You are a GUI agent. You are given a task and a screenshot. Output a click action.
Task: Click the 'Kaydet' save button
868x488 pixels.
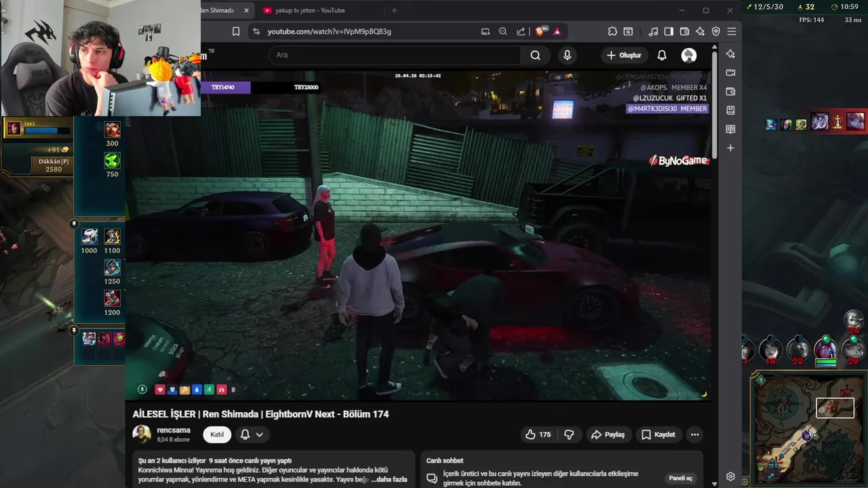(658, 434)
